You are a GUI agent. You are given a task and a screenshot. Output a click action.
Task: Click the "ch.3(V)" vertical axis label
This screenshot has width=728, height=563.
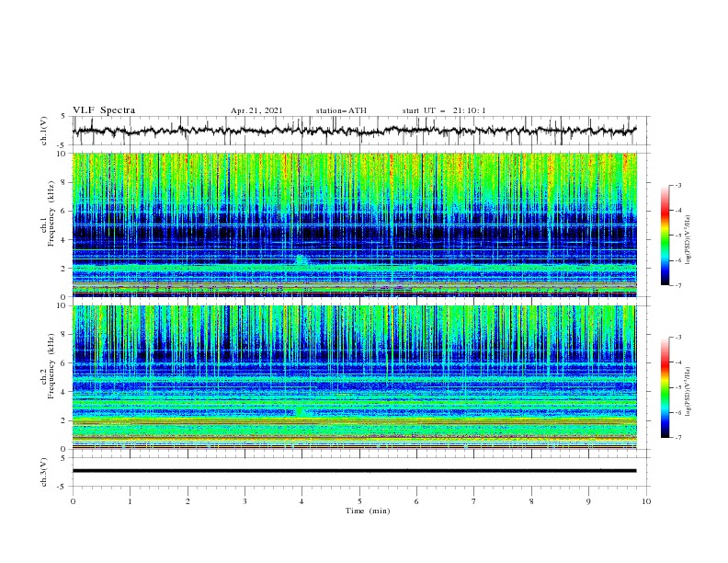click(x=44, y=472)
